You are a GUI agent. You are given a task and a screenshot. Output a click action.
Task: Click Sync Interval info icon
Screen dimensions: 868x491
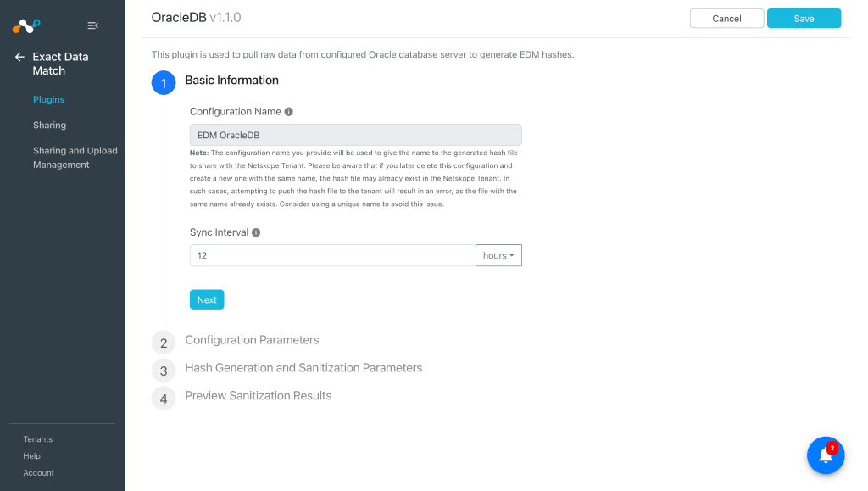(x=256, y=232)
